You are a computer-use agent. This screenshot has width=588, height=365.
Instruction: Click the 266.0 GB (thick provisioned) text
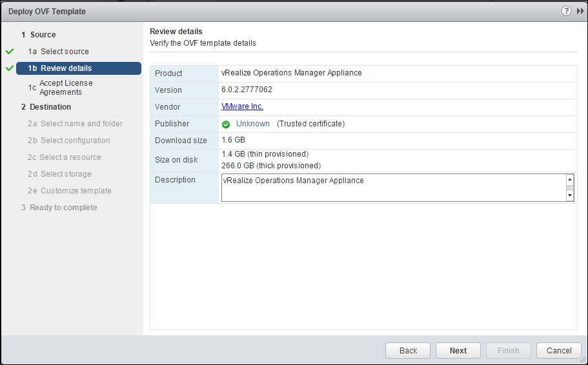pyautogui.click(x=271, y=166)
